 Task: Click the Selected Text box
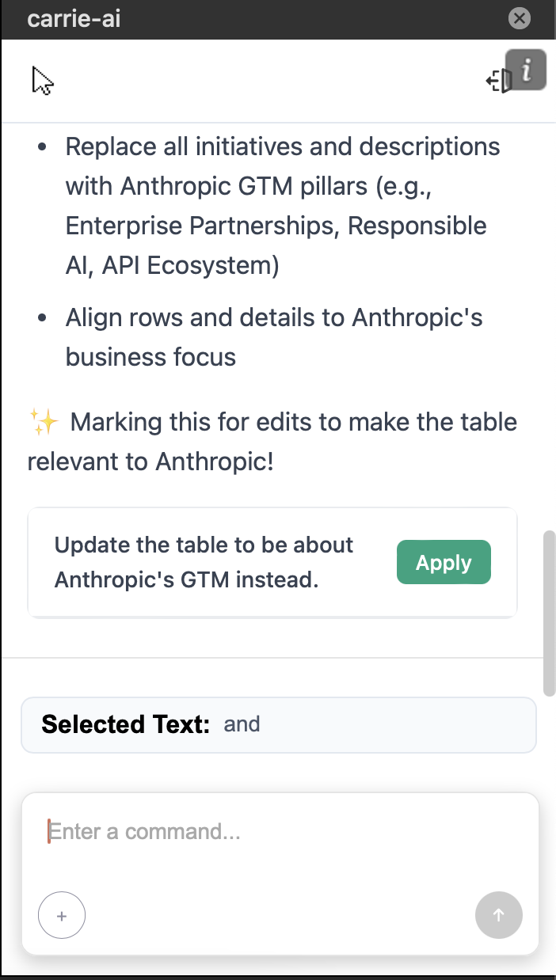(x=279, y=724)
